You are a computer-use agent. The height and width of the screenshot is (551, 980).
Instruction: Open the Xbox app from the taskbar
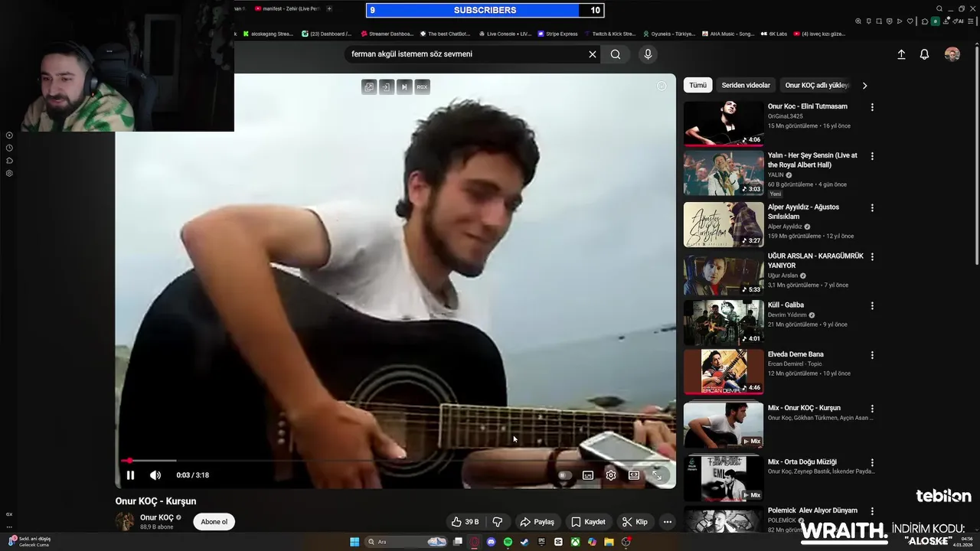(x=575, y=542)
